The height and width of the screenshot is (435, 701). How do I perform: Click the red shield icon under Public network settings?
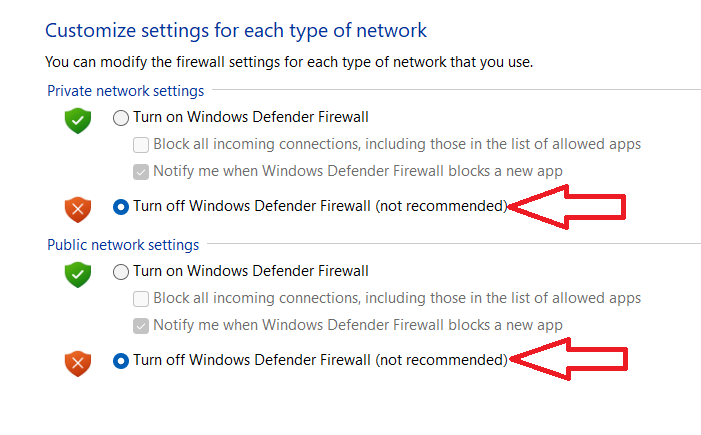coord(78,360)
